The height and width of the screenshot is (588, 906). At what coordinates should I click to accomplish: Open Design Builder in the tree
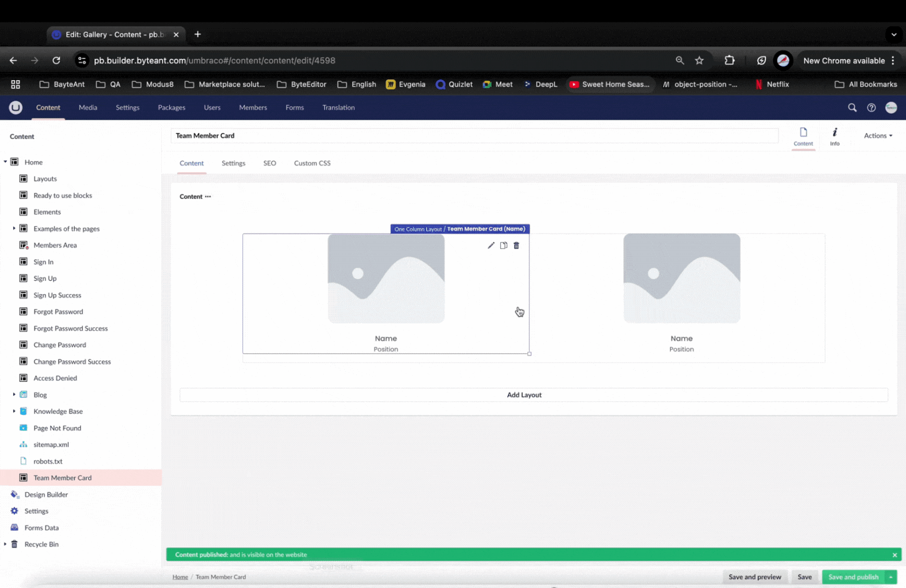pyautogui.click(x=46, y=494)
